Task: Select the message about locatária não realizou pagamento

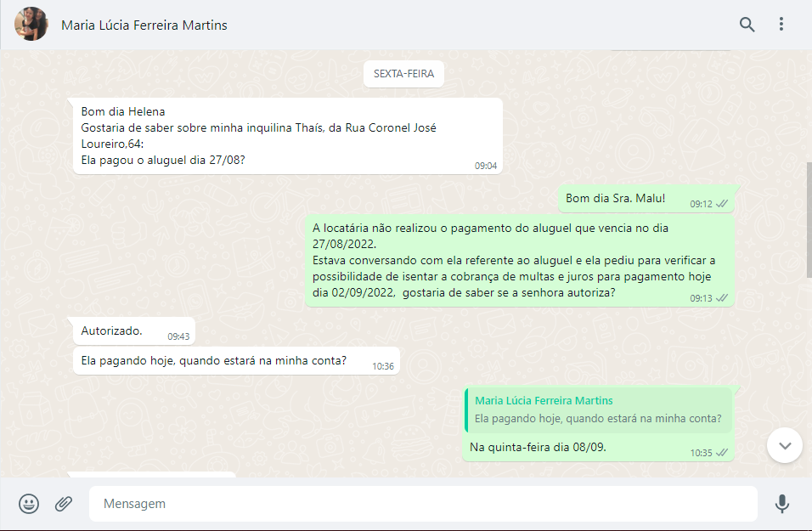Action: (519, 260)
